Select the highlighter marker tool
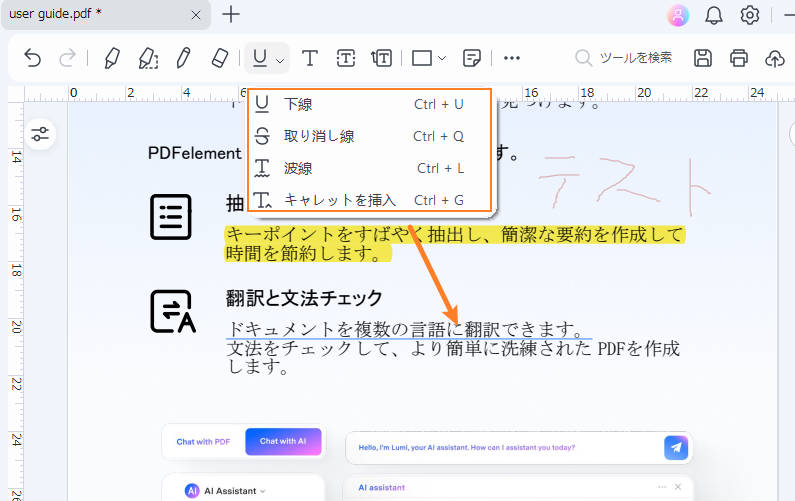The image size is (795, 501). coord(112,58)
